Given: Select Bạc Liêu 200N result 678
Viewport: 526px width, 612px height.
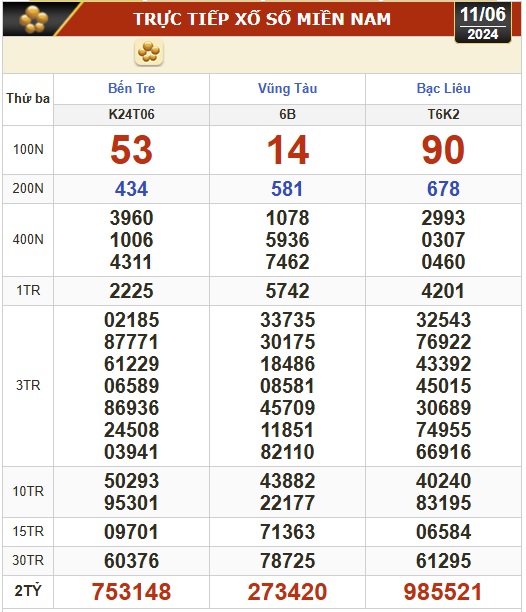Looking at the screenshot, I should [443, 189].
